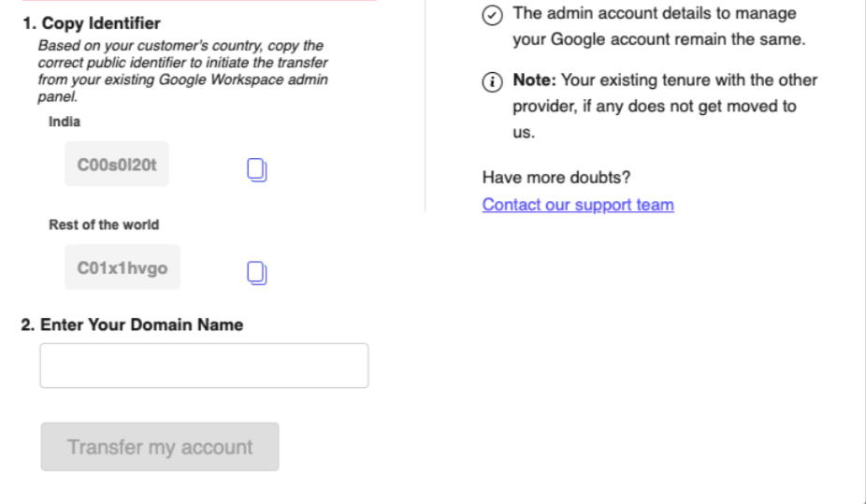Click the India country label
The width and height of the screenshot is (866, 504).
65,122
